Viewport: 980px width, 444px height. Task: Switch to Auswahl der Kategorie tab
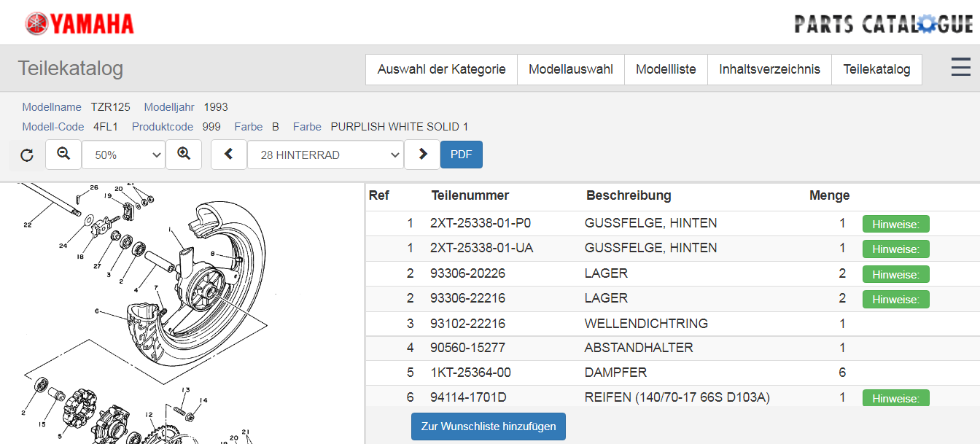[x=441, y=69]
